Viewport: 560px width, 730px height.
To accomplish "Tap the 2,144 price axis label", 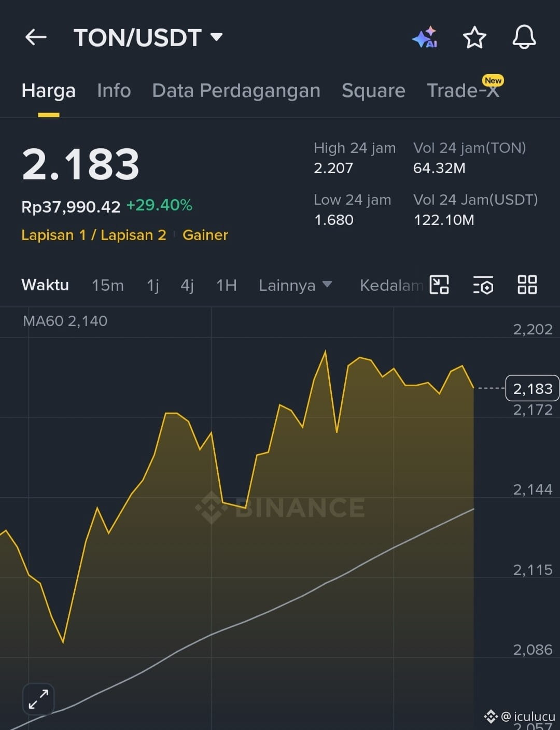I will (533, 489).
